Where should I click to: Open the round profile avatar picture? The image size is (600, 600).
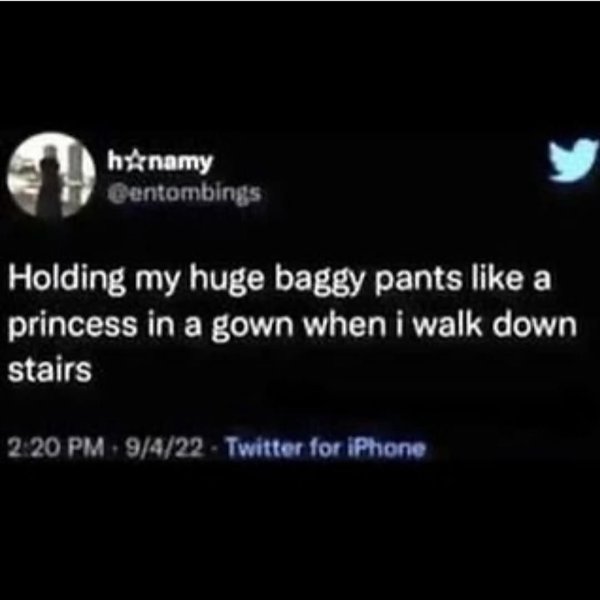(51, 176)
